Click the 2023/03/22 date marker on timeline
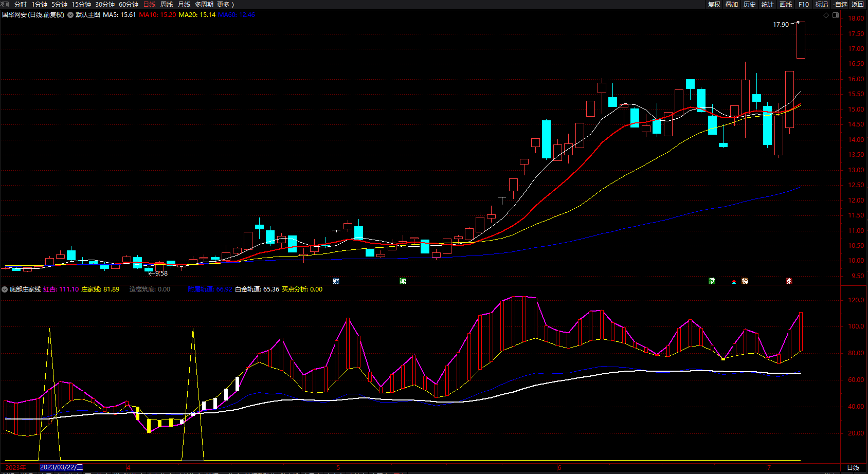Screen dimensions: 868x474 point(61,467)
